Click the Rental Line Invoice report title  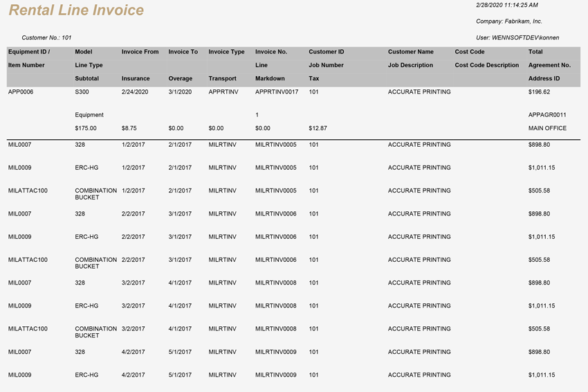coord(76,10)
